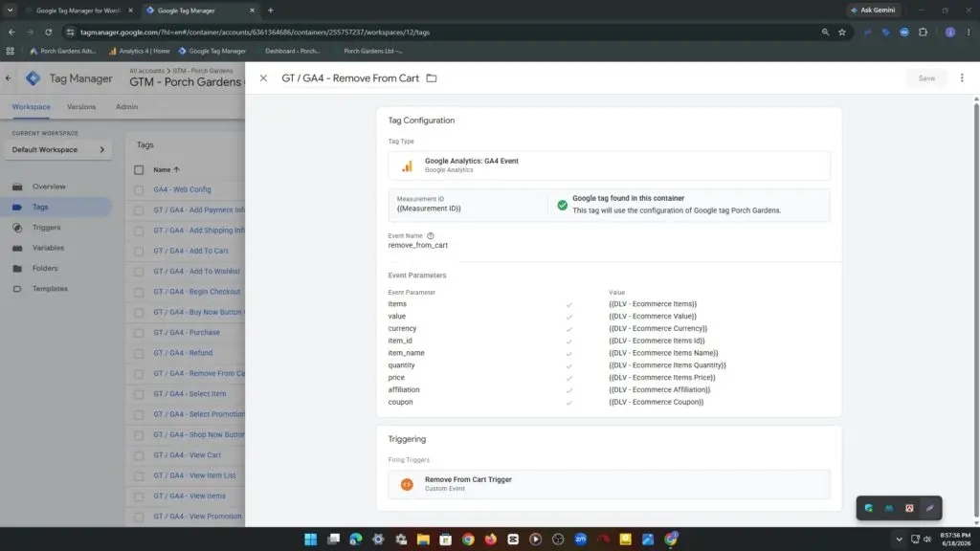The height and width of the screenshot is (551, 980).
Task: Open the Google Analytics GA4 Event tag type
Action: pyautogui.click(x=609, y=165)
